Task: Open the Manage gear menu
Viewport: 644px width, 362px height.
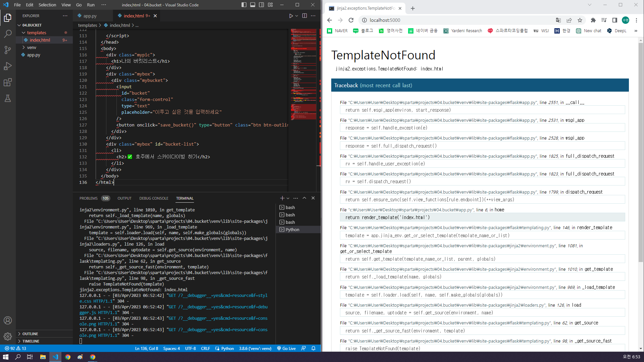Action: click(8, 336)
